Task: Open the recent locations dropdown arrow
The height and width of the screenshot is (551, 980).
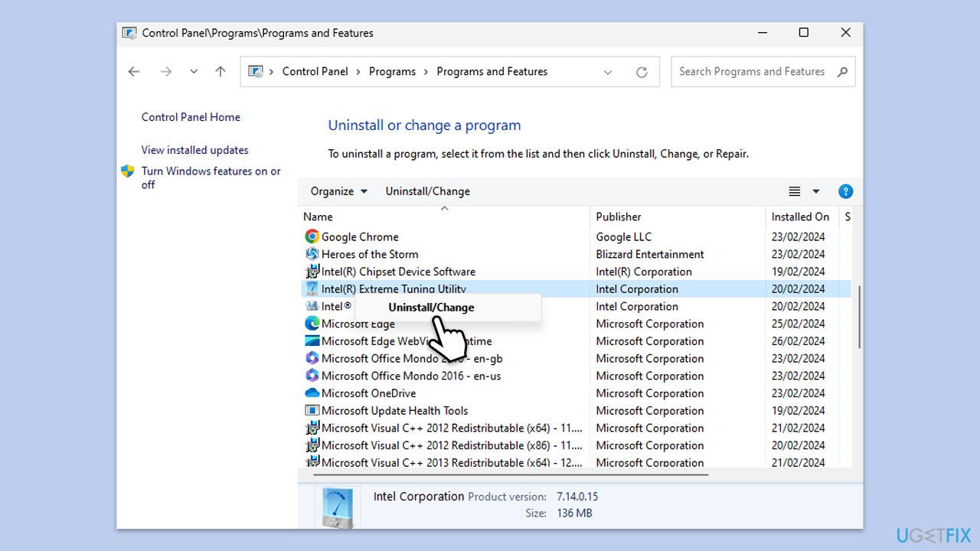Action: pyautogui.click(x=194, y=71)
